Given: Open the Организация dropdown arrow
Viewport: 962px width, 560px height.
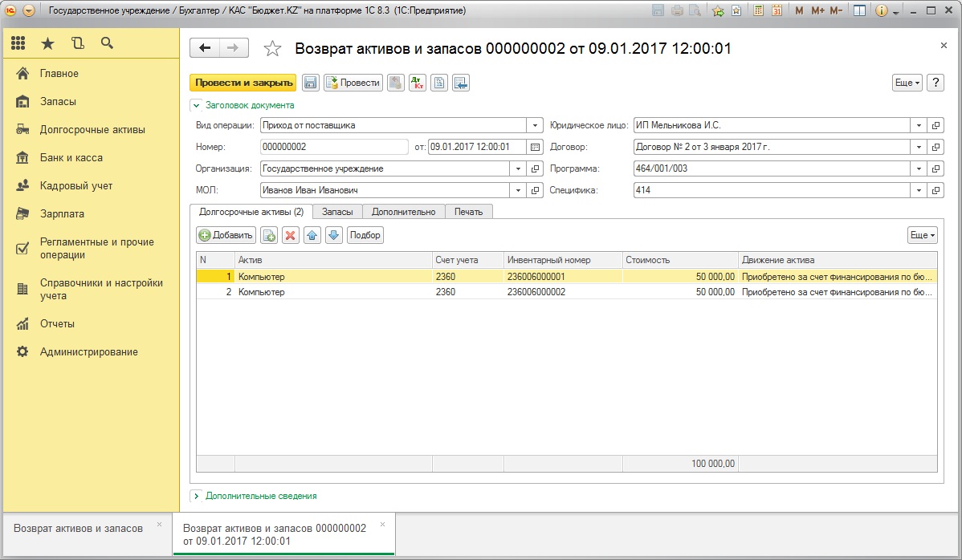Looking at the screenshot, I should pos(518,169).
